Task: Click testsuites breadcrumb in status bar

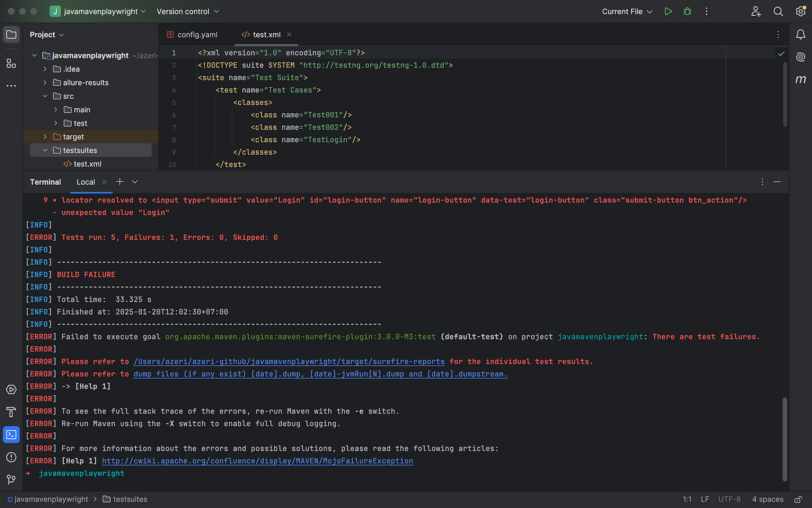Action: coord(125,499)
